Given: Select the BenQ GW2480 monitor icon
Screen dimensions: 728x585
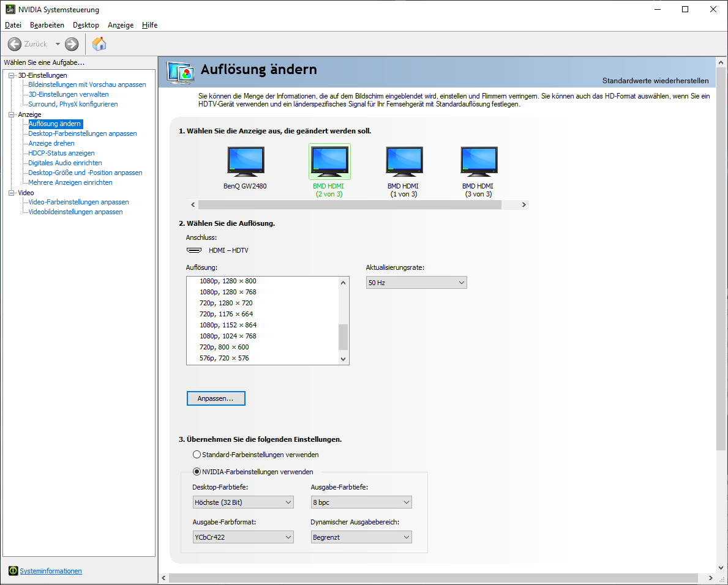Looking at the screenshot, I should (246, 162).
